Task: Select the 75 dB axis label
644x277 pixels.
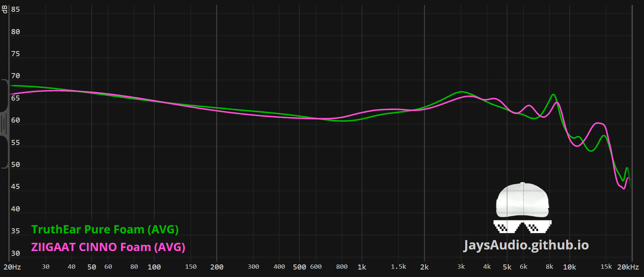Action: (15, 54)
